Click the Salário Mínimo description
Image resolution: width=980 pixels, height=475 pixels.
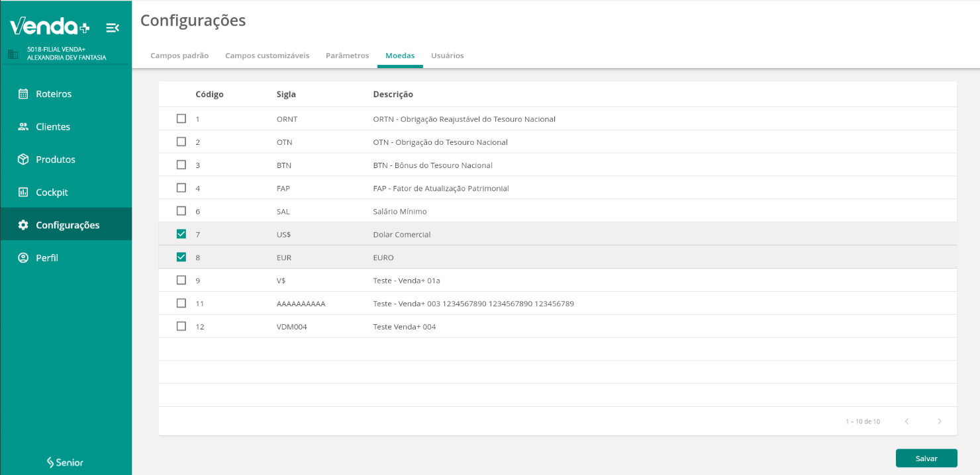pyautogui.click(x=400, y=212)
